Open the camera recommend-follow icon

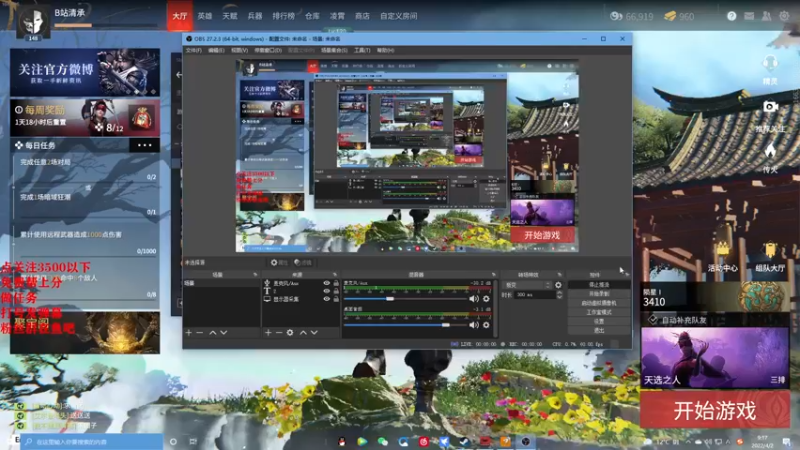pyautogui.click(x=770, y=107)
